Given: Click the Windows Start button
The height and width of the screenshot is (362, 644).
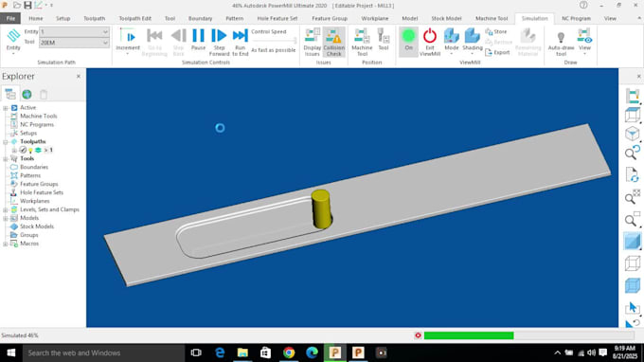Looking at the screenshot, I should pyautogui.click(x=11, y=353).
